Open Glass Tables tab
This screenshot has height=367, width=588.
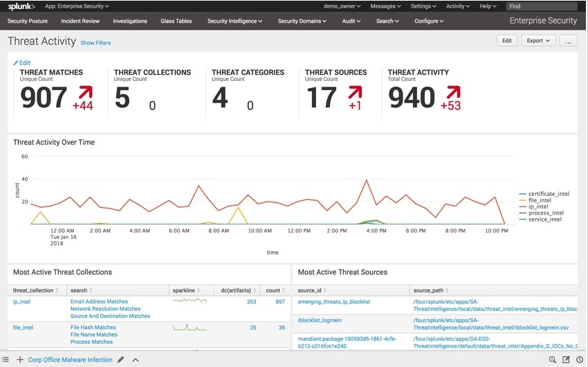click(x=176, y=21)
